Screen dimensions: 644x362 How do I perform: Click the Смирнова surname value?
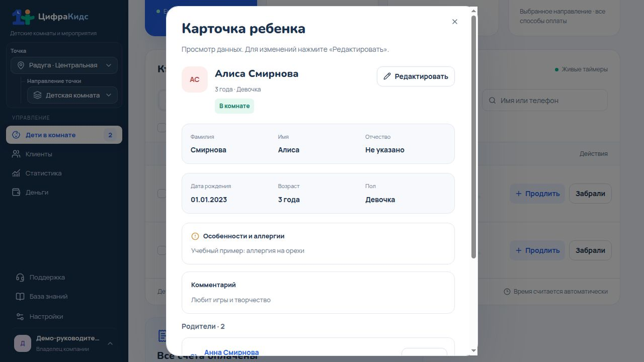[x=208, y=150]
